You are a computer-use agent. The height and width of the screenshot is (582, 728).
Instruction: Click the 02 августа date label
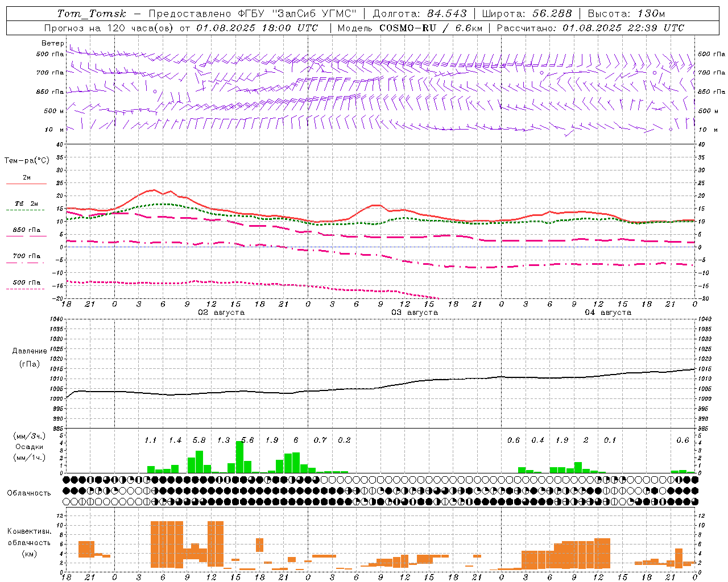(x=221, y=313)
